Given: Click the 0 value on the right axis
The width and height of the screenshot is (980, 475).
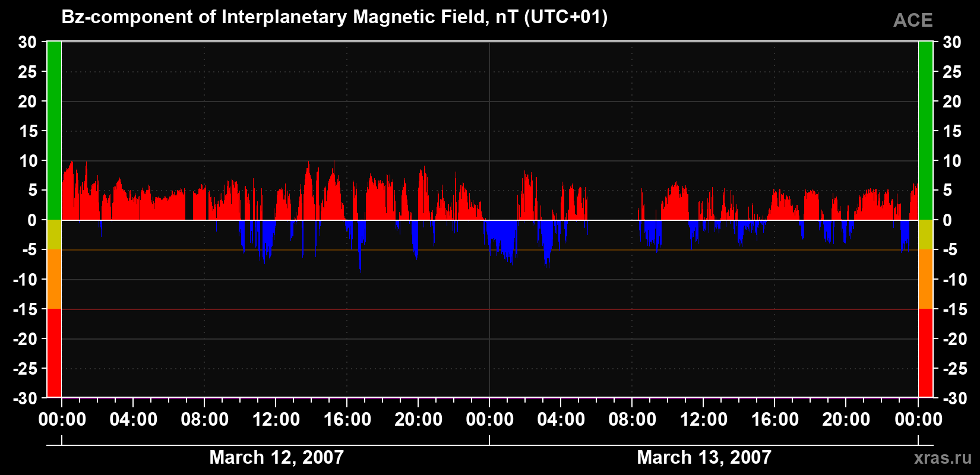Looking at the screenshot, I should (x=947, y=220).
